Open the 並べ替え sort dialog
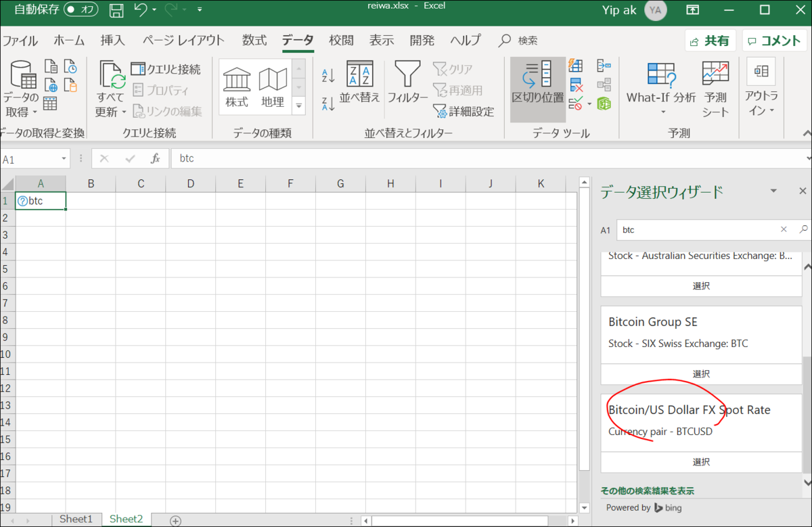 click(x=359, y=83)
